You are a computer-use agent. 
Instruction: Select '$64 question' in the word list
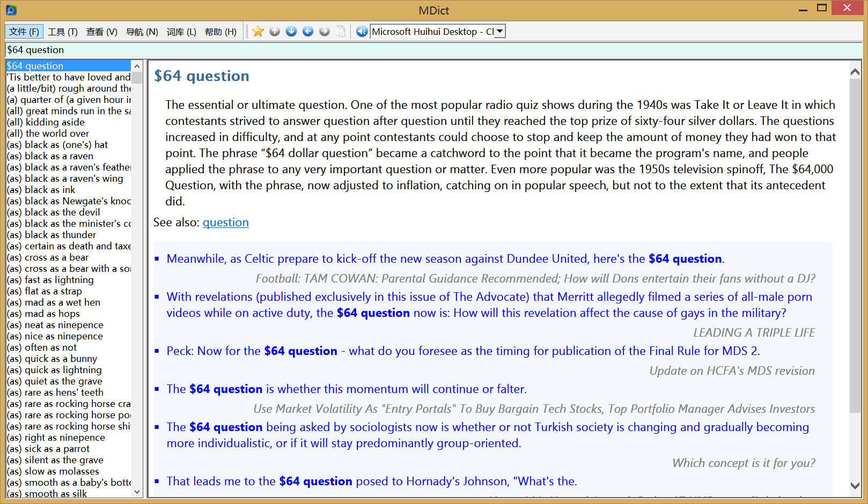click(68, 66)
